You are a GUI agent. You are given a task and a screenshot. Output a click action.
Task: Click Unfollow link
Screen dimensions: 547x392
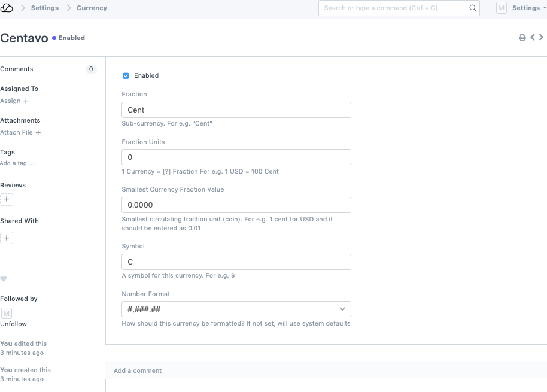click(13, 324)
